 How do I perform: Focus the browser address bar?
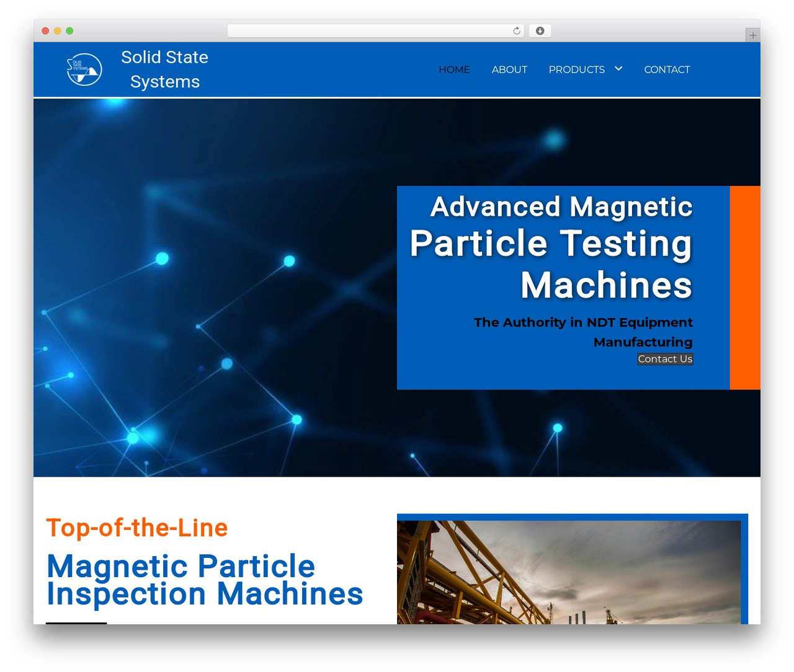376,31
